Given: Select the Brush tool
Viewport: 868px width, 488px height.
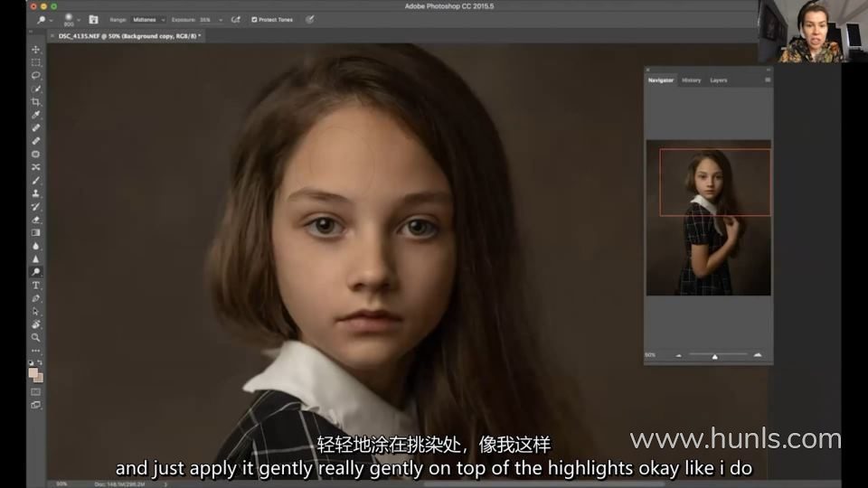Looking at the screenshot, I should click(x=36, y=181).
